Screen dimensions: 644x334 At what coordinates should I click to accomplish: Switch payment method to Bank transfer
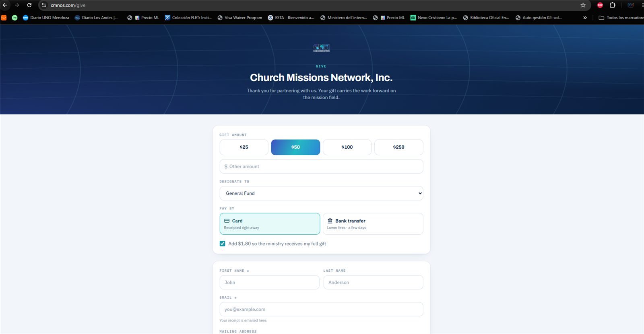click(373, 224)
